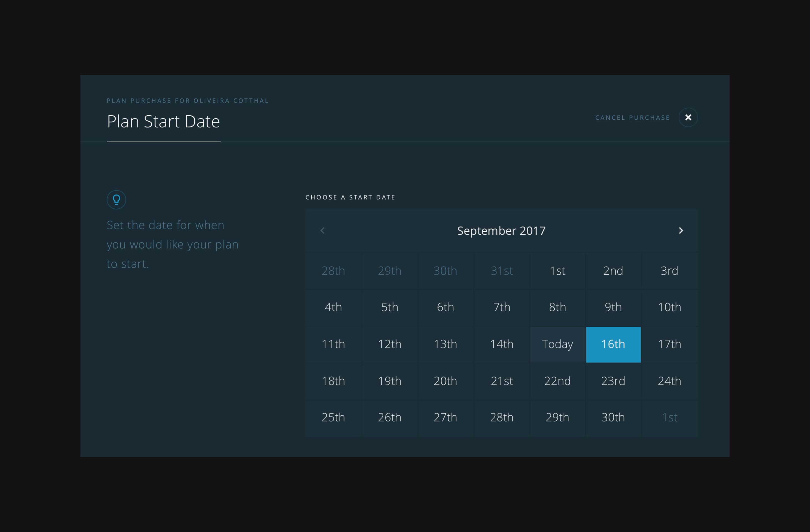Choose the 4th as start date
This screenshot has width=810, height=532.
(x=333, y=307)
